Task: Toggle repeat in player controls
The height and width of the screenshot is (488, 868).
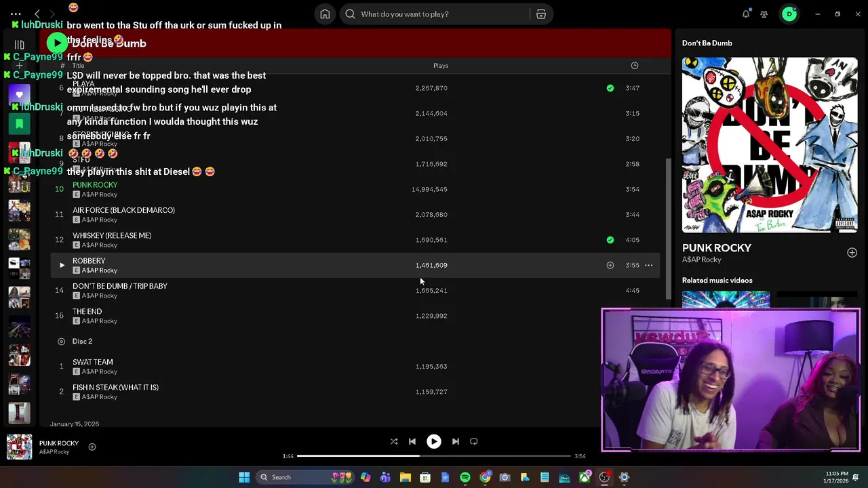Action: pyautogui.click(x=474, y=441)
